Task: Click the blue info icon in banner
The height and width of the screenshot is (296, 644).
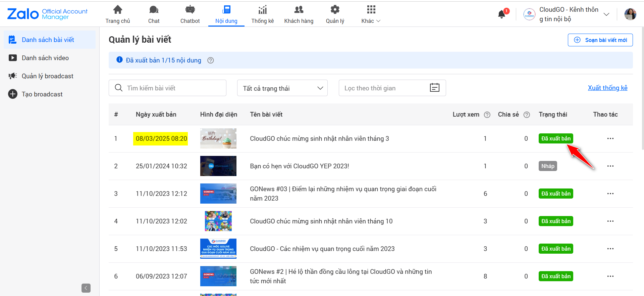Action: [x=119, y=60]
